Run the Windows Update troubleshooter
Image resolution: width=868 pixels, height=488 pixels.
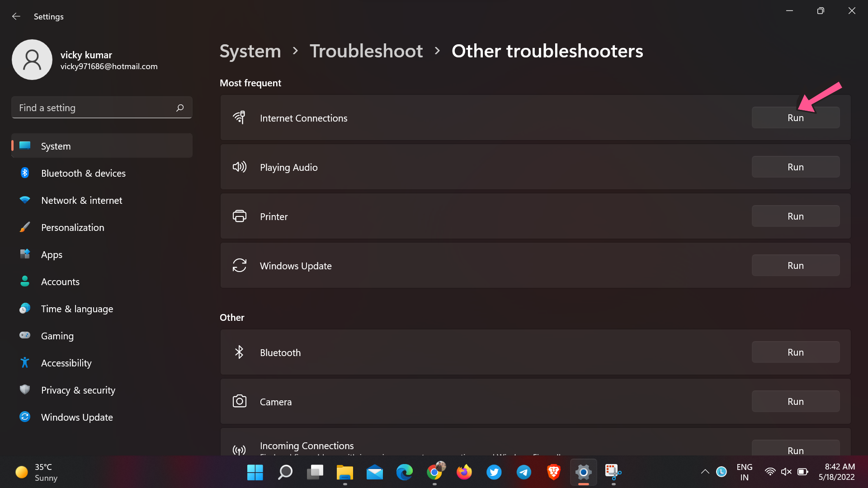click(x=796, y=266)
